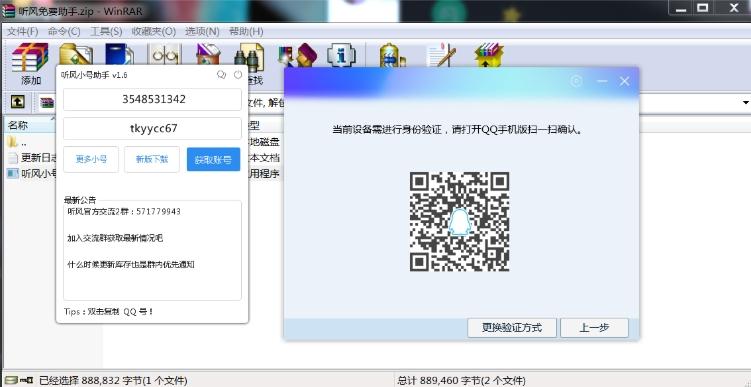
Task: Click the Virus Scan icon in WinRAR toolbar
Action: [x=393, y=56]
